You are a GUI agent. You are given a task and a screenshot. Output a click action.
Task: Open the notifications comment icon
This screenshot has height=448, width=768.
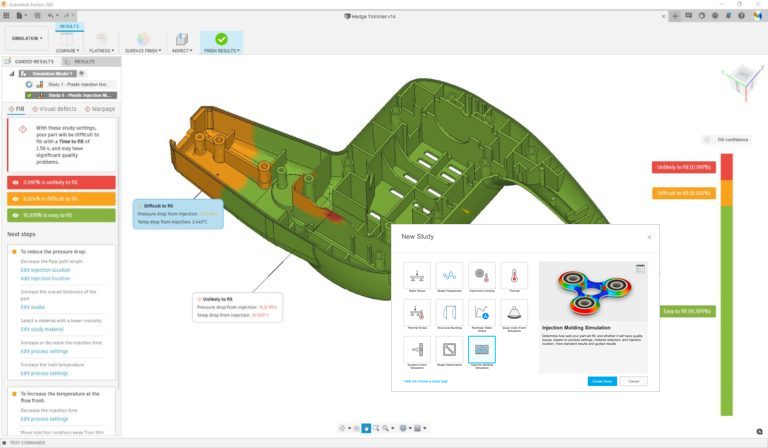(688, 16)
